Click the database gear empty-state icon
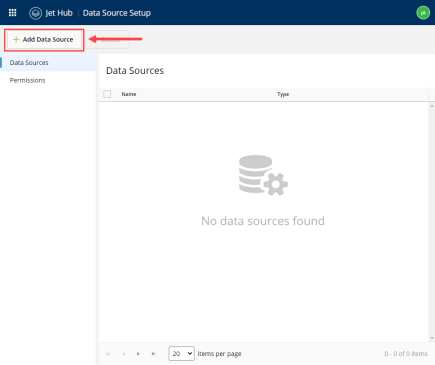 [263, 175]
